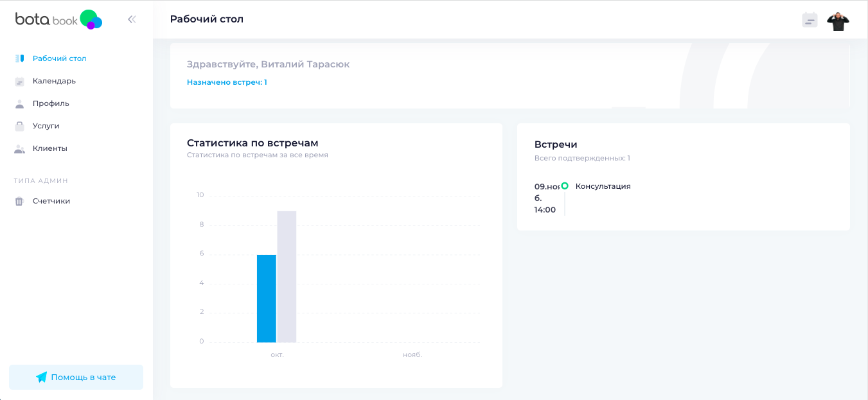Click the green meeting status dot
Image resolution: width=868 pixels, height=400 pixels.
point(565,186)
